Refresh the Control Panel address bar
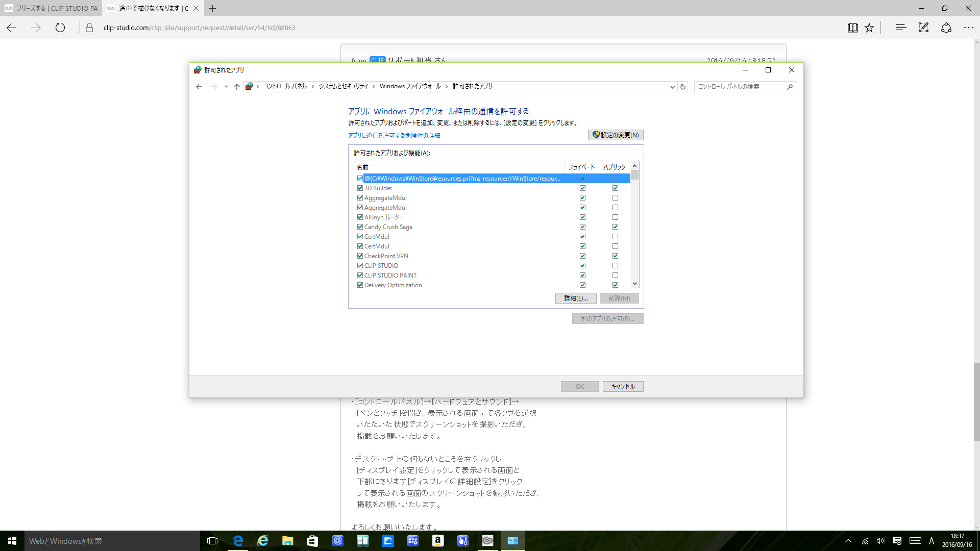Viewport: 980px width, 551px height. click(683, 87)
